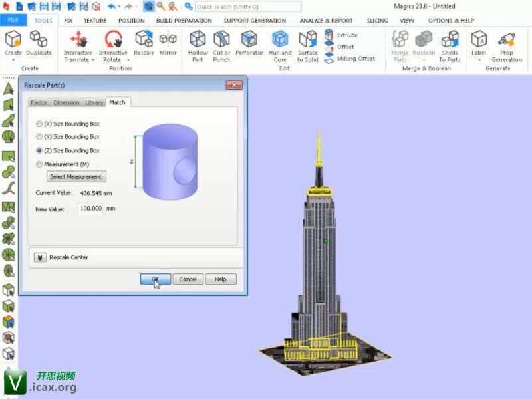Image resolution: width=532 pixels, height=399 pixels.
Task: Open the redo history dropdown arrow
Action: pos(136,7)
